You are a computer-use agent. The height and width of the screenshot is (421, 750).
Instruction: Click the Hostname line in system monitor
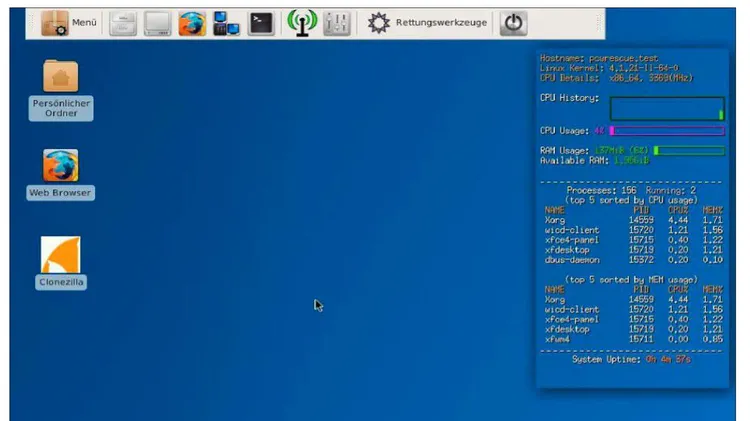599,58
